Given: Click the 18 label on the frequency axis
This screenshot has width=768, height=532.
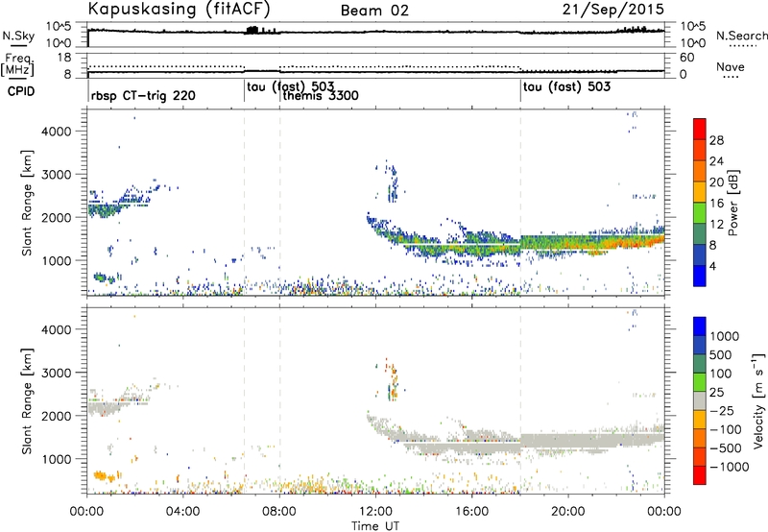Looking at the screenshot, I should pyautogui.click(x=63, y=58).
